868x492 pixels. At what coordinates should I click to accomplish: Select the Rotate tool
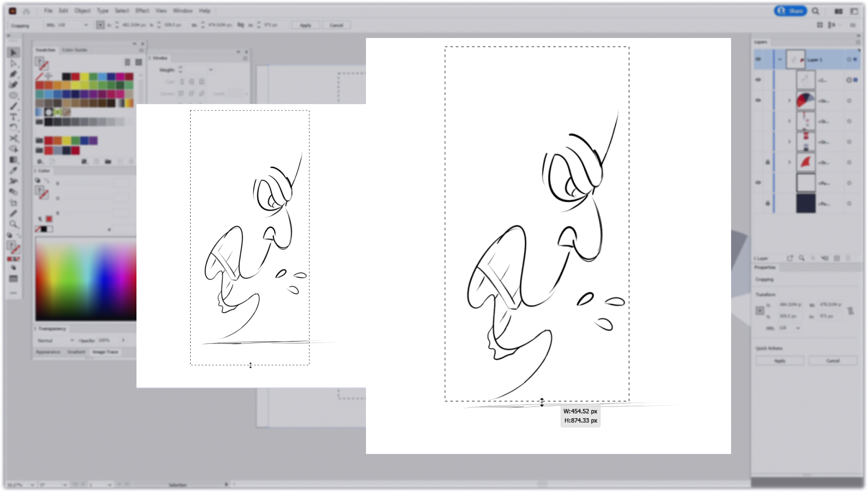(x=13, y=128)
